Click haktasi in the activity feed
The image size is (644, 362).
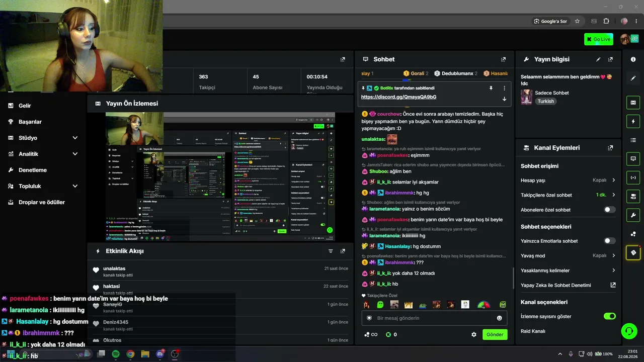pos(111,286)
